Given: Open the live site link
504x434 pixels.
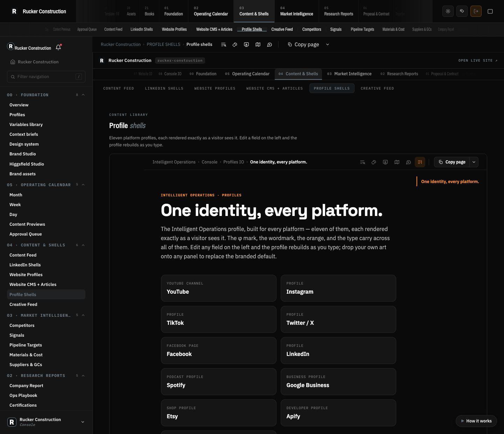Looking at the screenshot, I should pyautogui.click(x=478, y=61).
